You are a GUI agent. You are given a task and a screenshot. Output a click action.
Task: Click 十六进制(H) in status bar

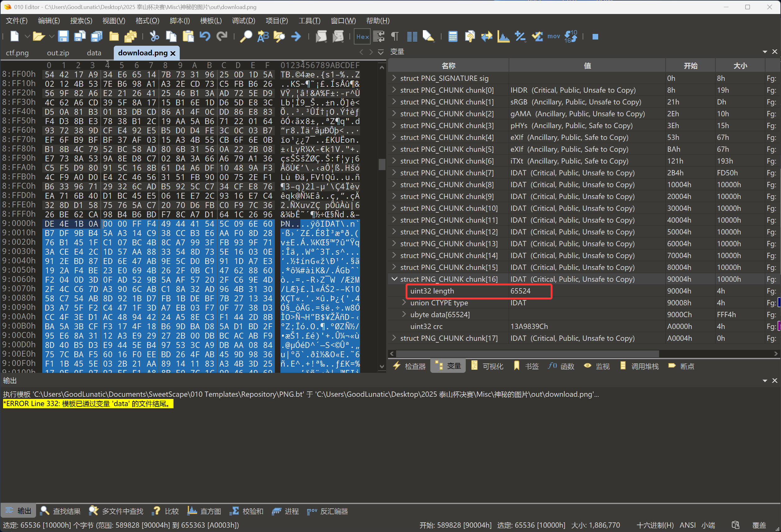pyautogui.click(x=655, y=525)
